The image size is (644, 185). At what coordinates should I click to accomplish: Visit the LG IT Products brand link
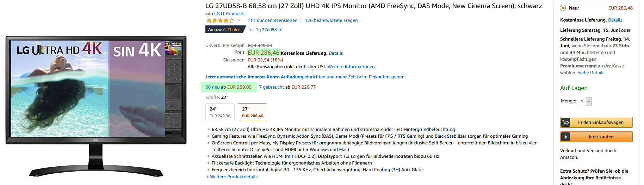[229, 14]
